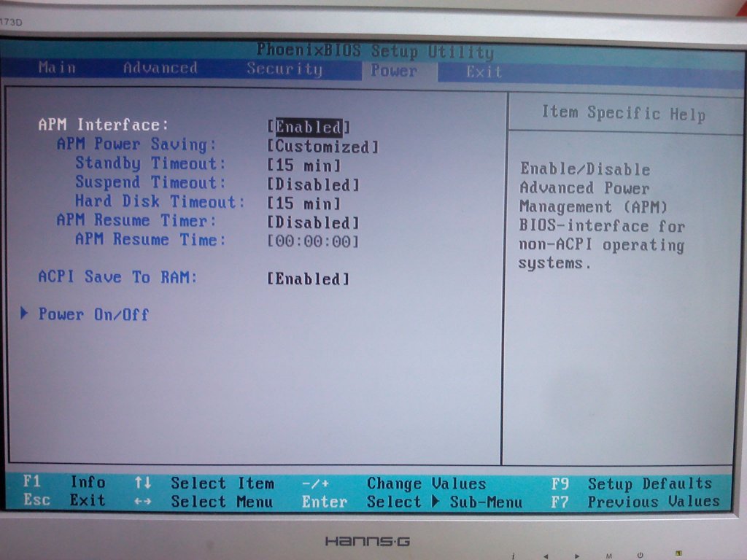Toggle ACPI Save To RAM Enabled value

pyautogui.click(x=309, y=279)
